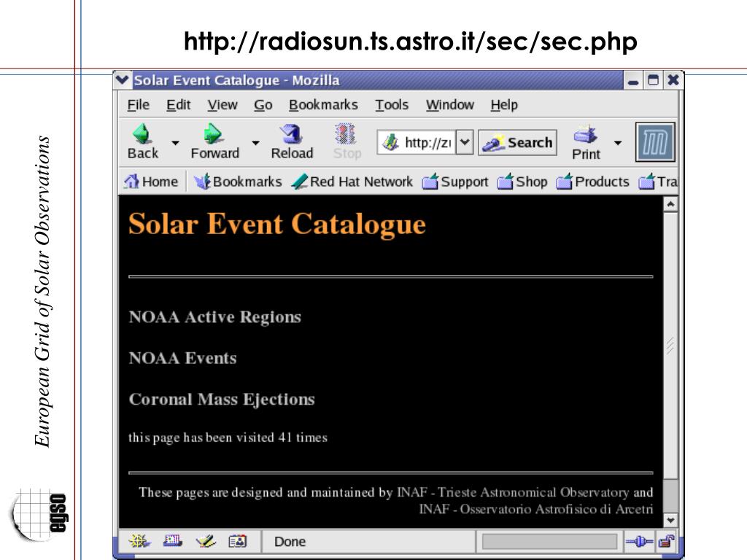Click the URL address field
The height and width of the screenshot is (560, 747).
point(417,142)
